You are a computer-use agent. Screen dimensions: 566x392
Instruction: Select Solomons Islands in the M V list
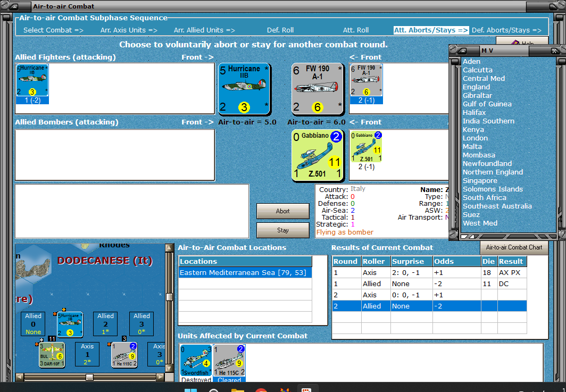493,189
